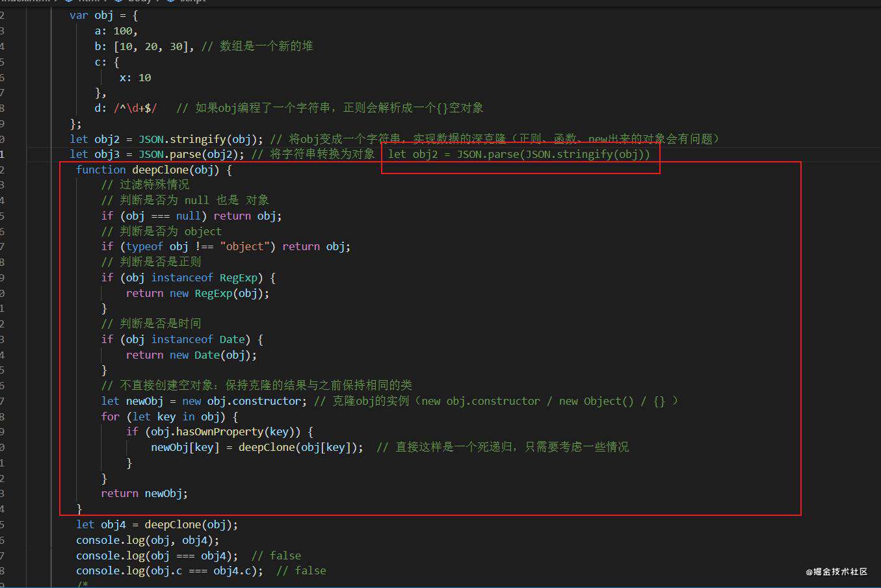This screenshot has height=588, width=881.
Task: Click 'return newObj;' statement
Action: 144,494
